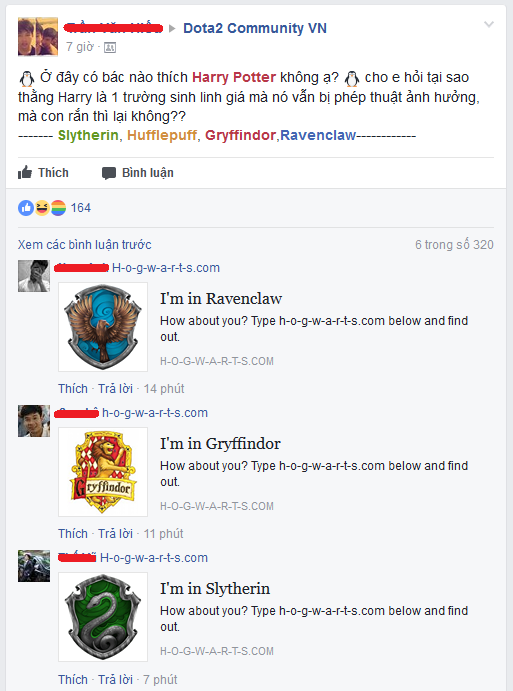Click the Harry Potter hashtag in the post
Screen dimensions: 513x691
click(234, 77)
